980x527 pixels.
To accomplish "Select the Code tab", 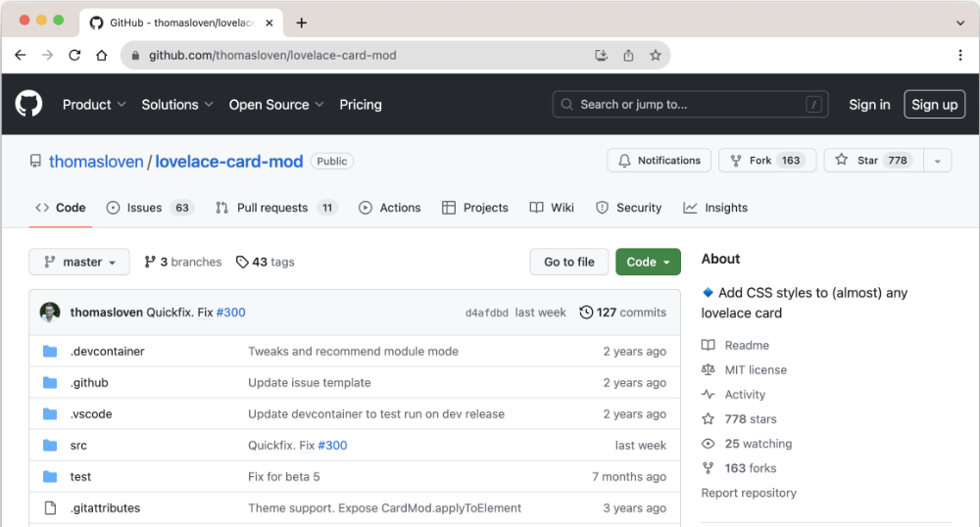I will 61,208.
